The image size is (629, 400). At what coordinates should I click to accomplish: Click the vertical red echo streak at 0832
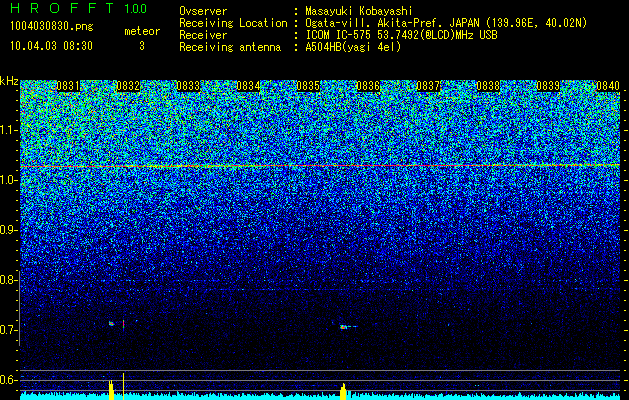click(124, 324)
